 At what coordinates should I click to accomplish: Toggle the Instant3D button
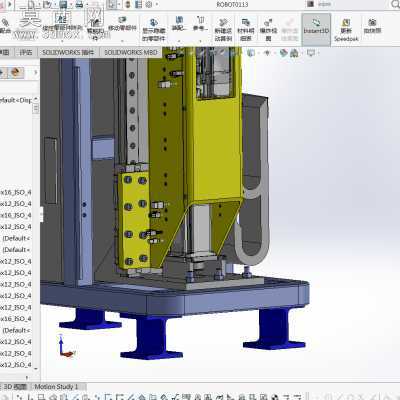316,29
